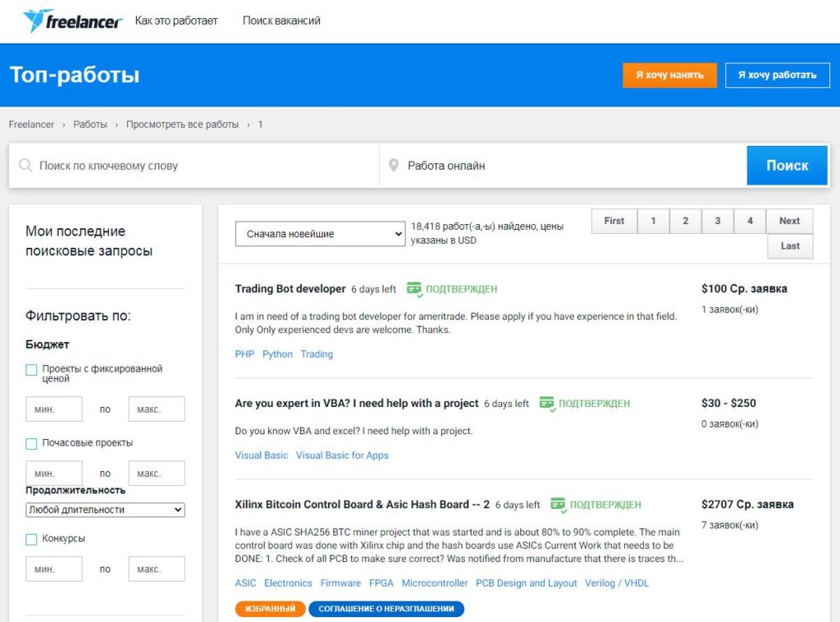Image resolution: width=840 pixels, height=622 pixels.
Task: Click the $100 Ср. заявка price
Action: tap(744, 289)
